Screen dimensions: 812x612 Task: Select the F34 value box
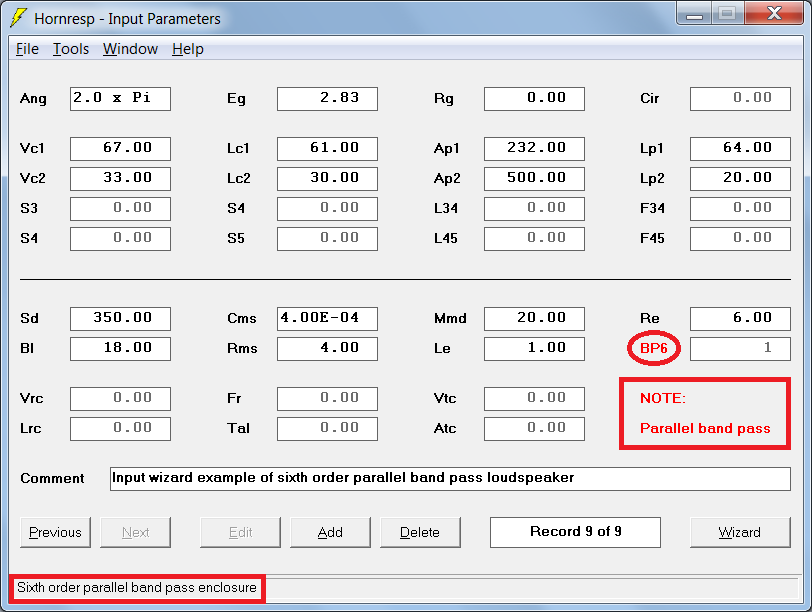click(740, 209)
